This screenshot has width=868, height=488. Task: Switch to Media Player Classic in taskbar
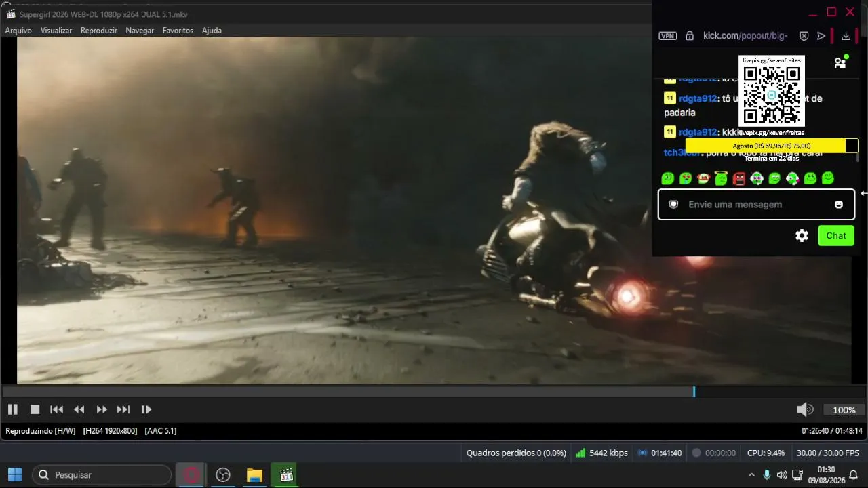pos(285,475)
